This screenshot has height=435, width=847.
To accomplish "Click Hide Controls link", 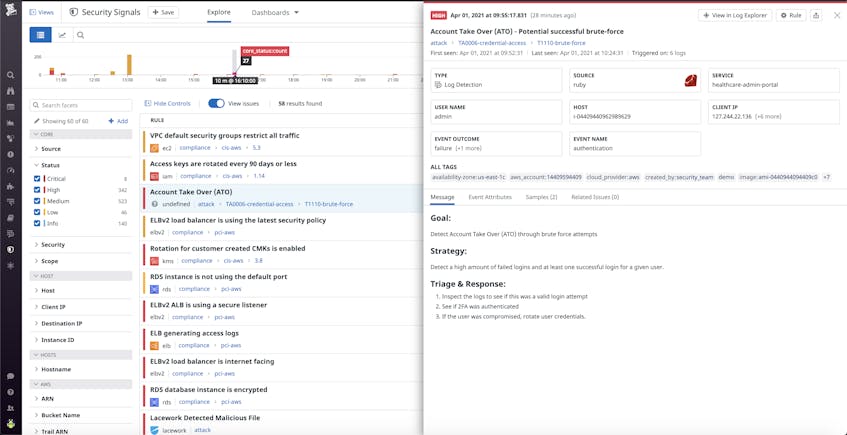I will tap(167, 103).
